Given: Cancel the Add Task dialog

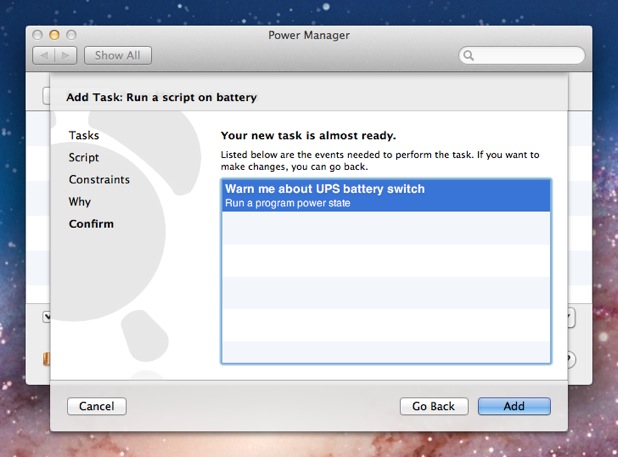Looking at the screenshot, I should coord(97,406).
